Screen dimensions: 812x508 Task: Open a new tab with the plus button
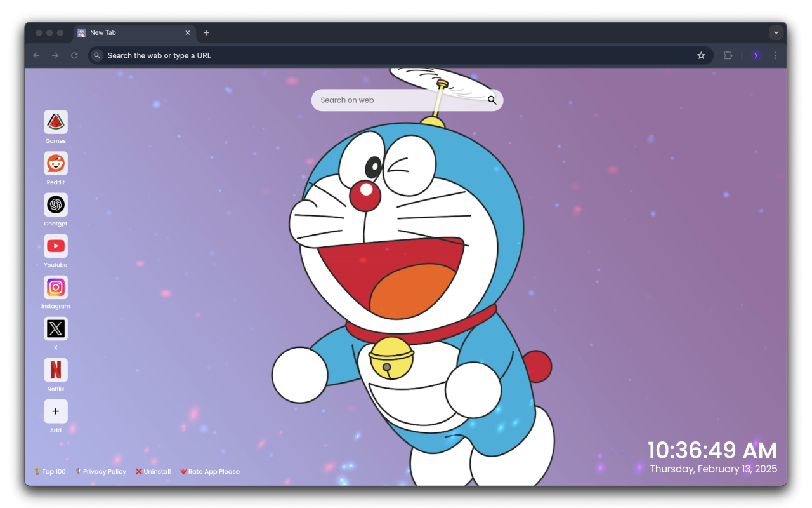[206, 32]
